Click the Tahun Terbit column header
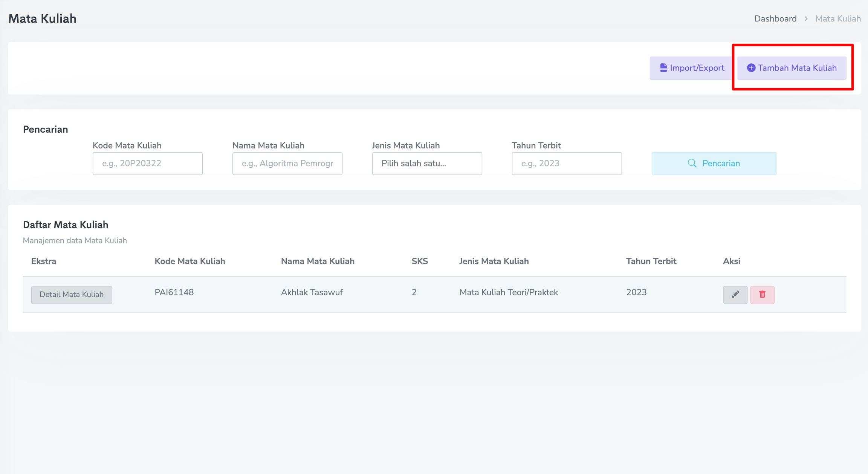The height and width of the screenshot is (474, 868). coord(651,261)
